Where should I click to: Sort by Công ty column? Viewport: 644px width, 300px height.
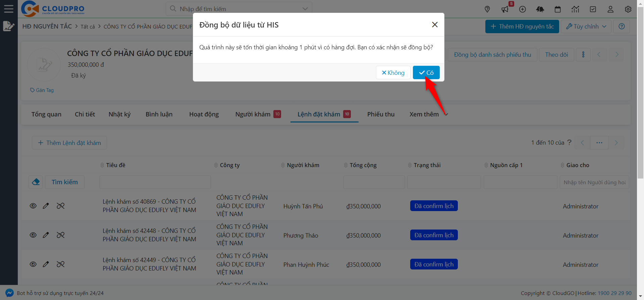pyautogui.click(x=227, y=165)
